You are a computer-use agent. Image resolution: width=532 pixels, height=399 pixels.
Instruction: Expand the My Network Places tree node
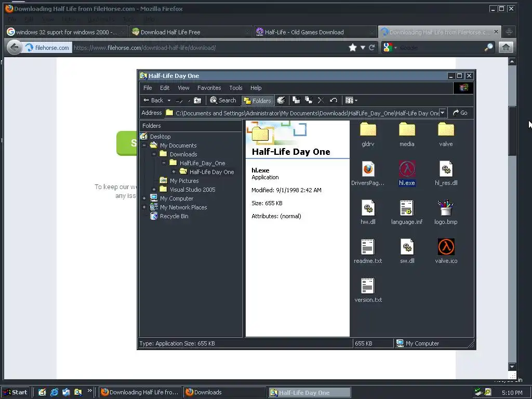144,207
